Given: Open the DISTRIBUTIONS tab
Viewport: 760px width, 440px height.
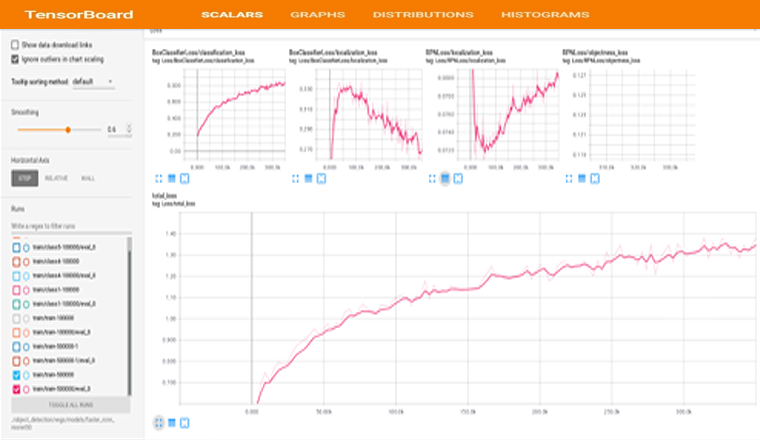Looking at the screenshot, I should tap(423, 15).
